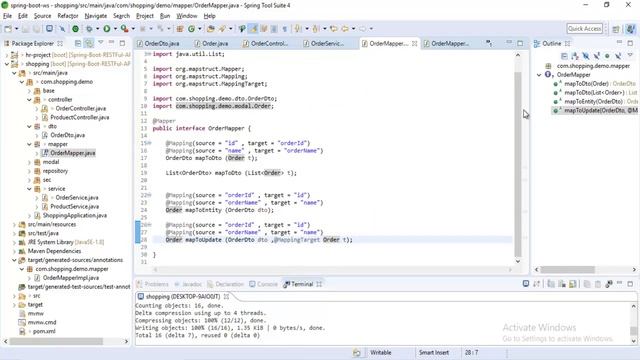Image resolution: width=640 pixels, height=360 pixels.
Task: Maximize the editor area
Action: coord(520,43)
